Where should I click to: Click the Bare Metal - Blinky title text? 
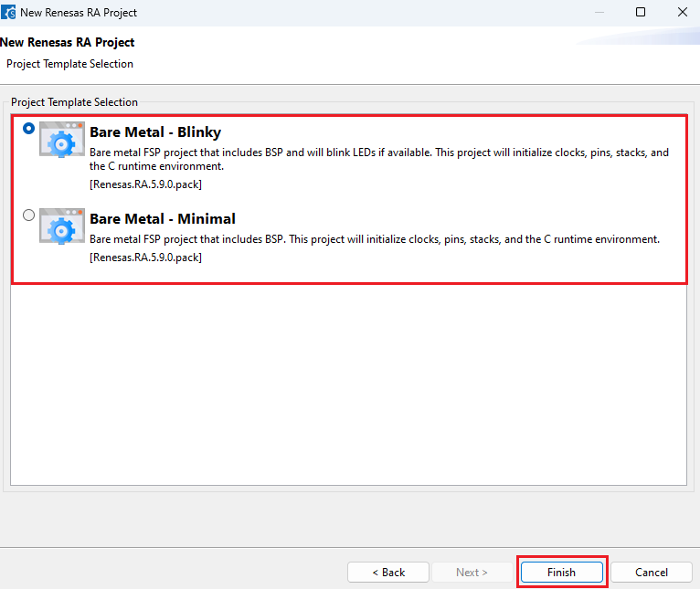point(155,132)
